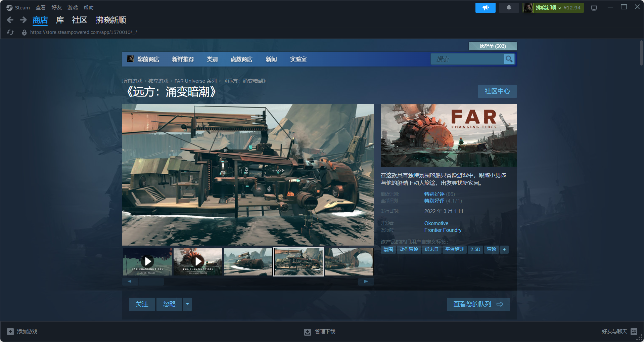Expand the 忽略 options dropdown arrow

click(187, 304)
